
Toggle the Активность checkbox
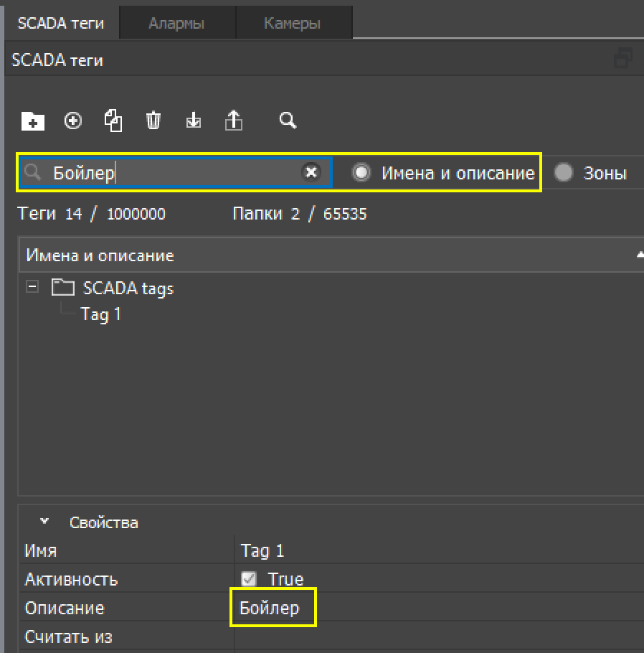click(249, 579)
